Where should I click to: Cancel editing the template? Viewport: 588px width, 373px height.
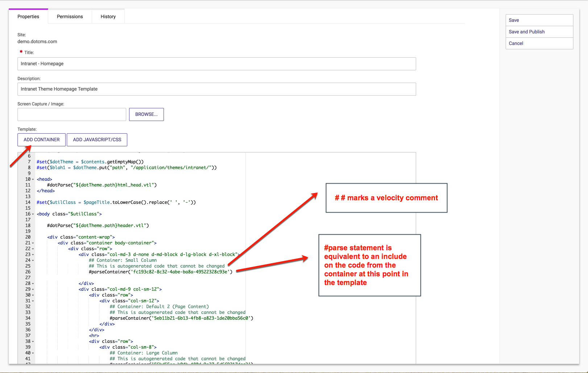(x=539, y=43)
